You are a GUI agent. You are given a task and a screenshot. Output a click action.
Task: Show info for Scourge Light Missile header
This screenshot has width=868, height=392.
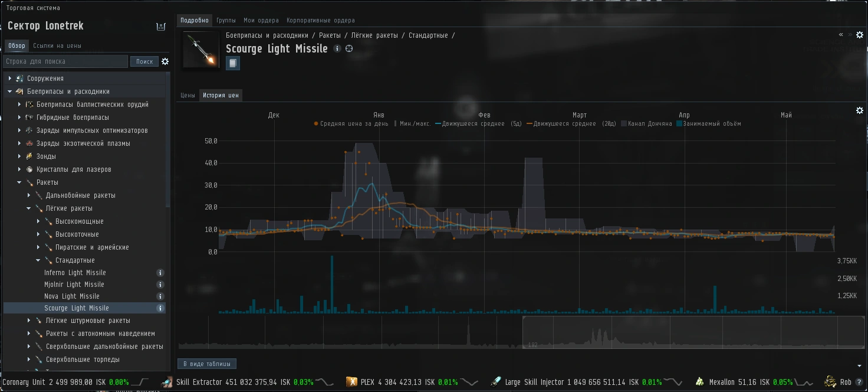337,48
